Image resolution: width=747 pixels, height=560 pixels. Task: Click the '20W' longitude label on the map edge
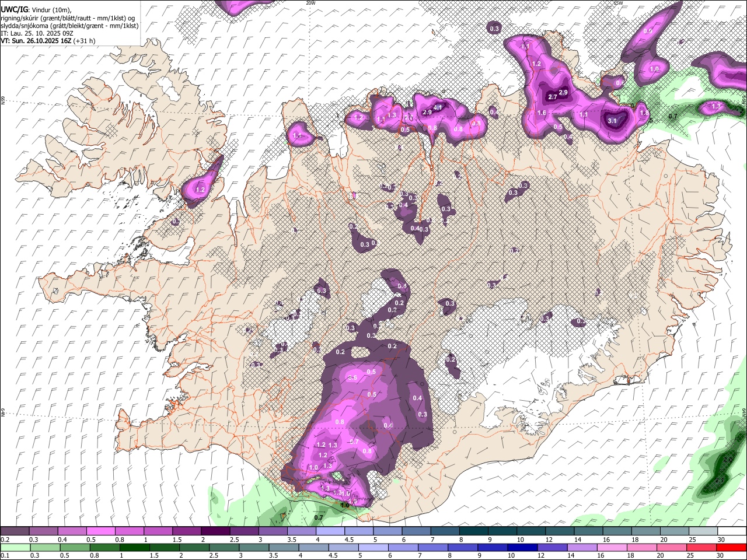coord(310,3)
